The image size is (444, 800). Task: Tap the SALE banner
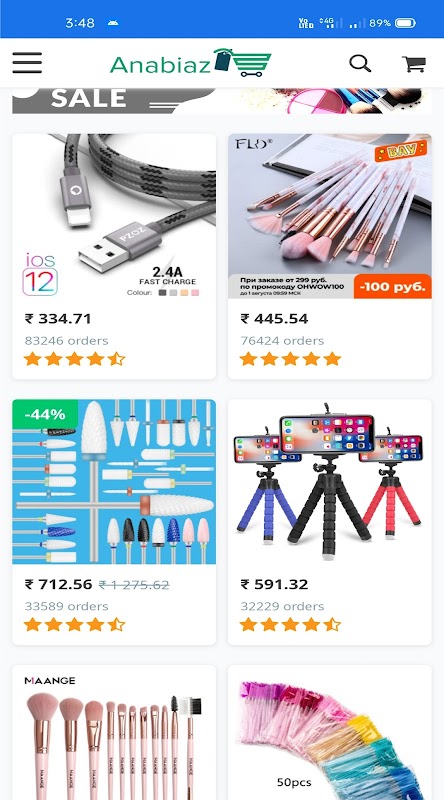[x=222, y=101]
